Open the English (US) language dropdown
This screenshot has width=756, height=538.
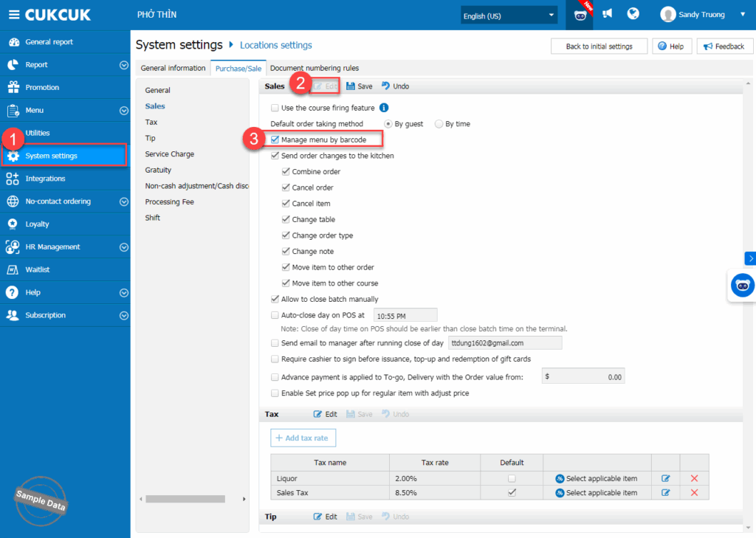509,15
